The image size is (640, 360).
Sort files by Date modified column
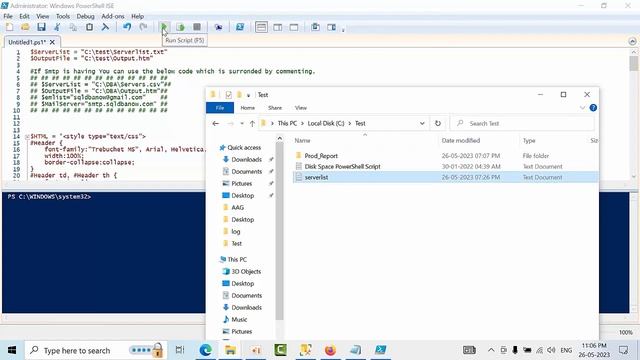point(461,140)
